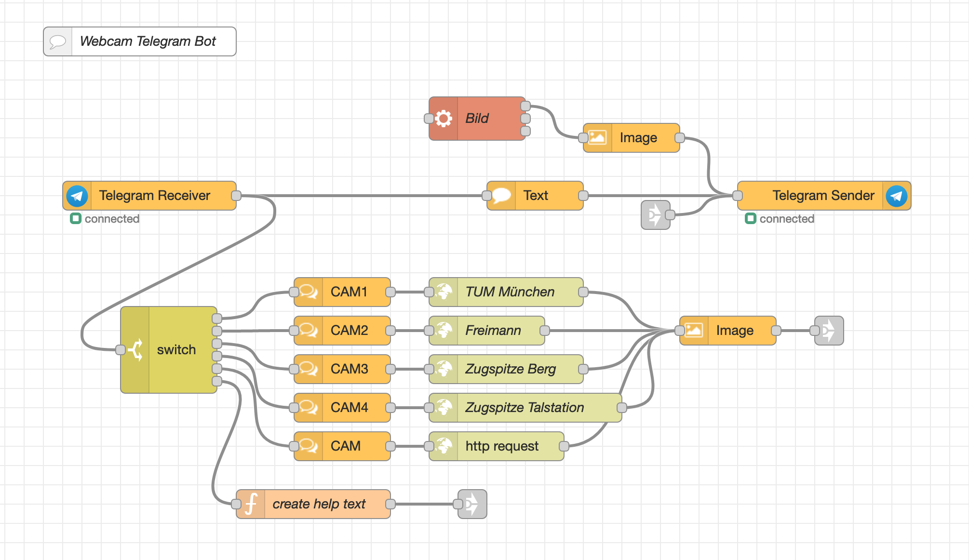Click chat bubbles icon on CAM1 node
This screenshot has height=560, width=969.
(309, 292)
